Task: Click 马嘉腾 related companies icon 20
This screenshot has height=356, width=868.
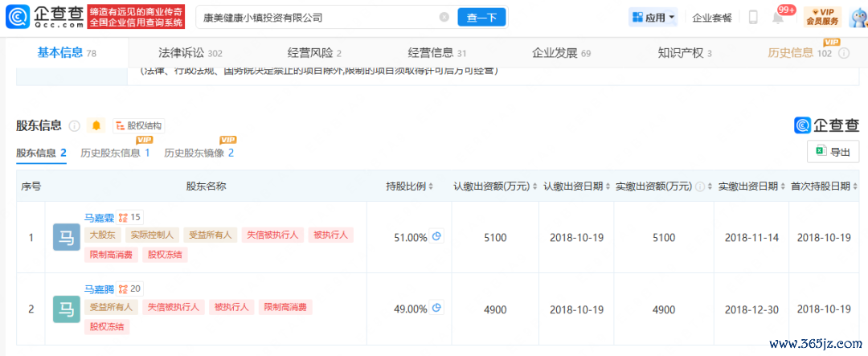Action: coord(130,288)
